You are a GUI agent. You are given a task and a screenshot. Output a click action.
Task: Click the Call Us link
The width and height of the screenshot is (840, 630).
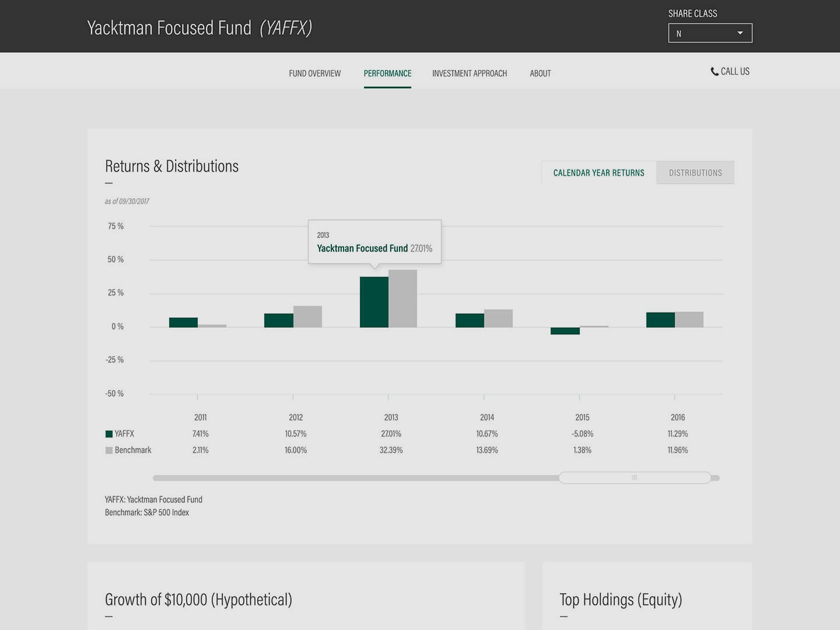coord(734,72)
